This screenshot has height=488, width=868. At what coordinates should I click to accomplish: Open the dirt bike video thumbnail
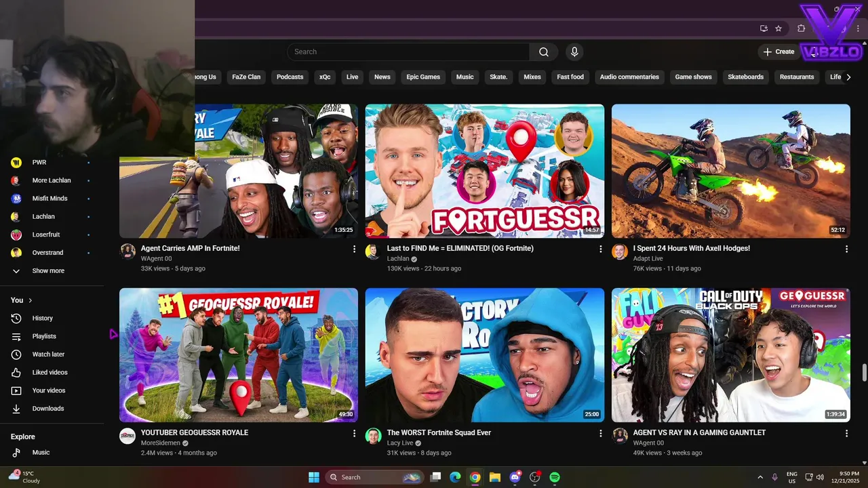point(731,171)
